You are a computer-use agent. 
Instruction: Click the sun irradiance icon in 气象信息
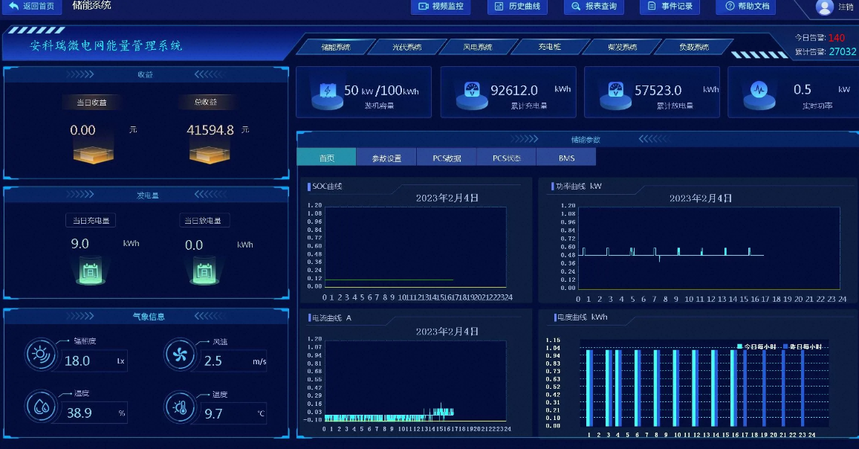click(41, 355)
